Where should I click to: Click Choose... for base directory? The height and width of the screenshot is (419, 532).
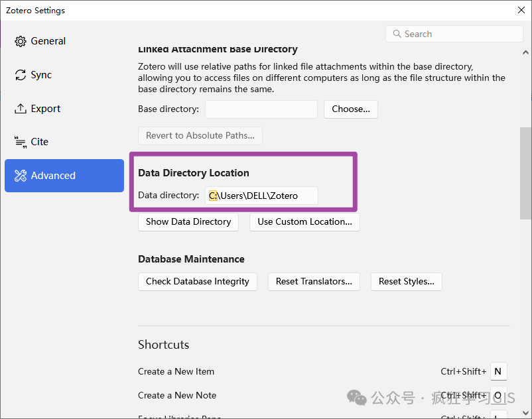[351, 109]
